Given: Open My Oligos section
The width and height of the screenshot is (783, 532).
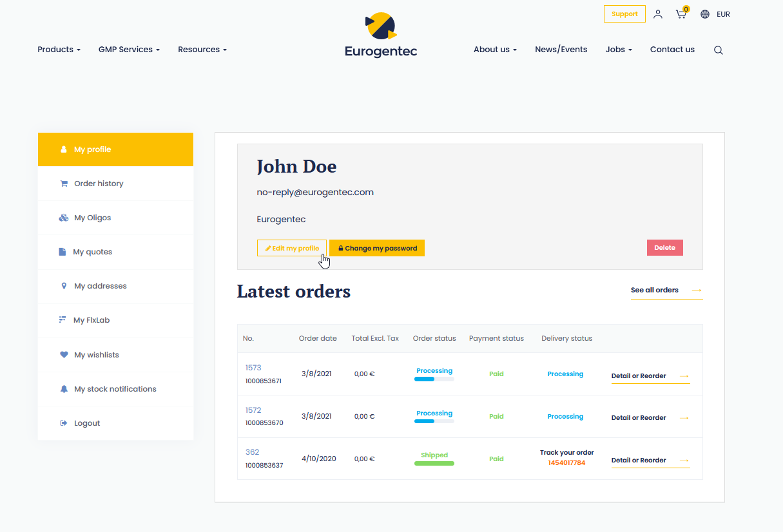Looking at the screenshot, I should point(115,218).
